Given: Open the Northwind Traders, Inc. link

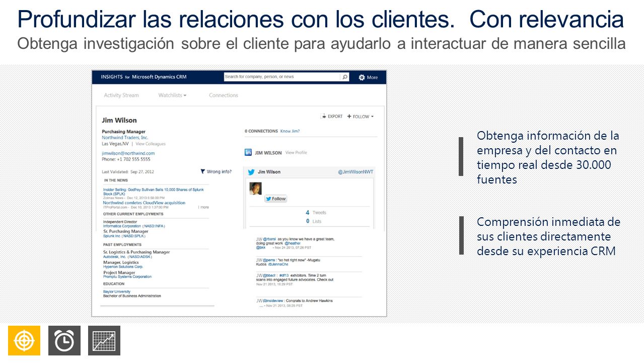Looking at the screenshot, I should point(125,138).
